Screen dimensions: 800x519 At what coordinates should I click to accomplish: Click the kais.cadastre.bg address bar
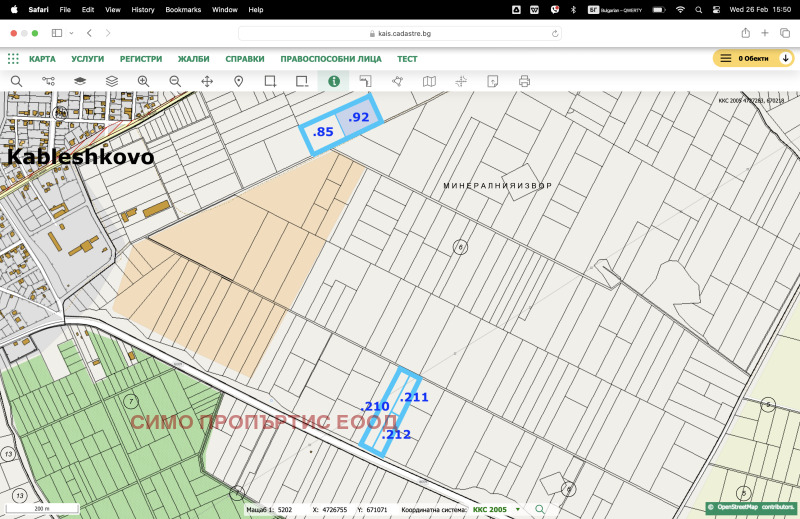point(400,33)
